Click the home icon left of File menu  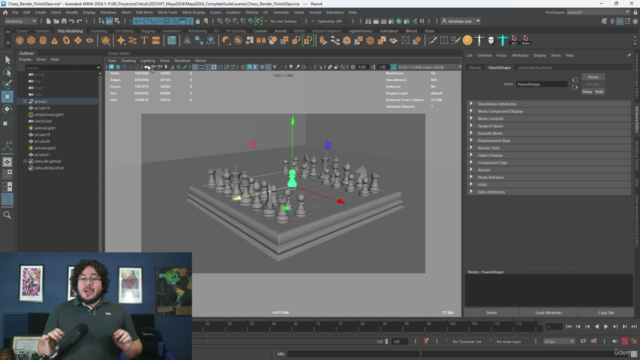5,13
